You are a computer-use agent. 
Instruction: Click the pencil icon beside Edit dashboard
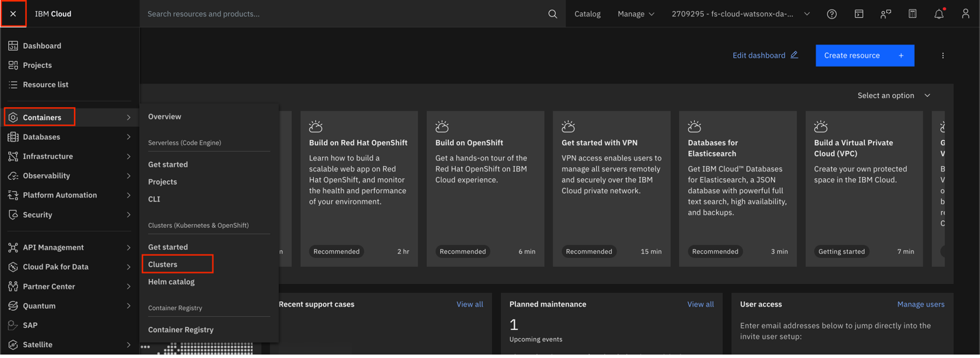[794, 55]
